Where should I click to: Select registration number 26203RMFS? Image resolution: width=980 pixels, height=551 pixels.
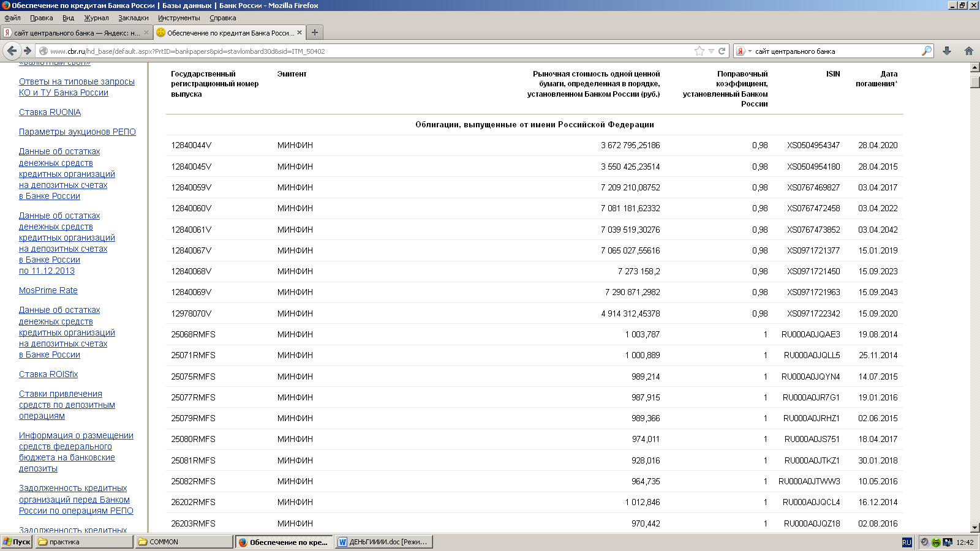click(x=193, y=523)
